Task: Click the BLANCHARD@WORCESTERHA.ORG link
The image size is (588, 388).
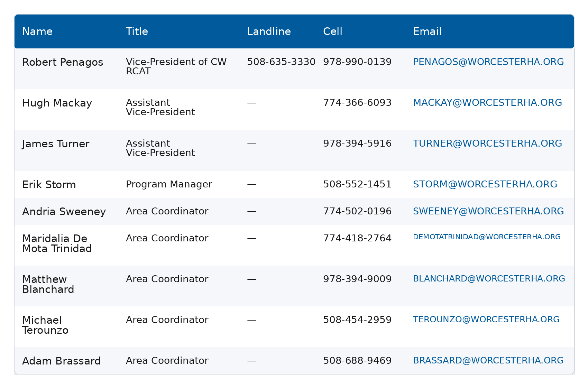Action: pyautogui.click(x=489, y=279)
